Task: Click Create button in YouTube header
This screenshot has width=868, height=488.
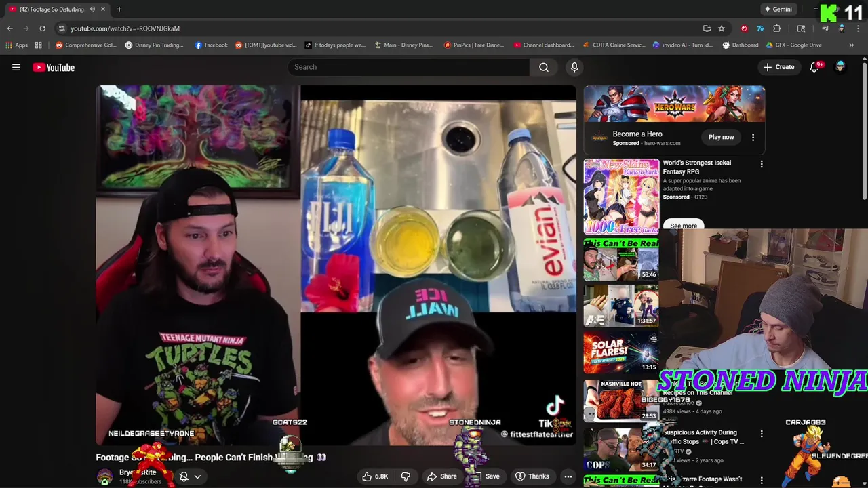Action: coord(778,67)
